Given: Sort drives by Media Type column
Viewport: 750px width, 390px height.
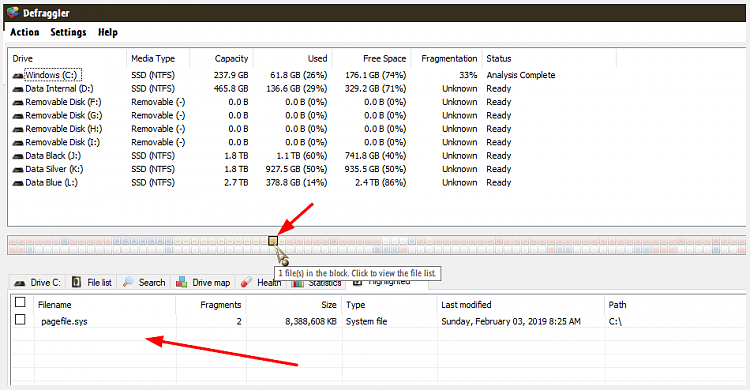Looking at the screenshot, I should pos(158,58).
